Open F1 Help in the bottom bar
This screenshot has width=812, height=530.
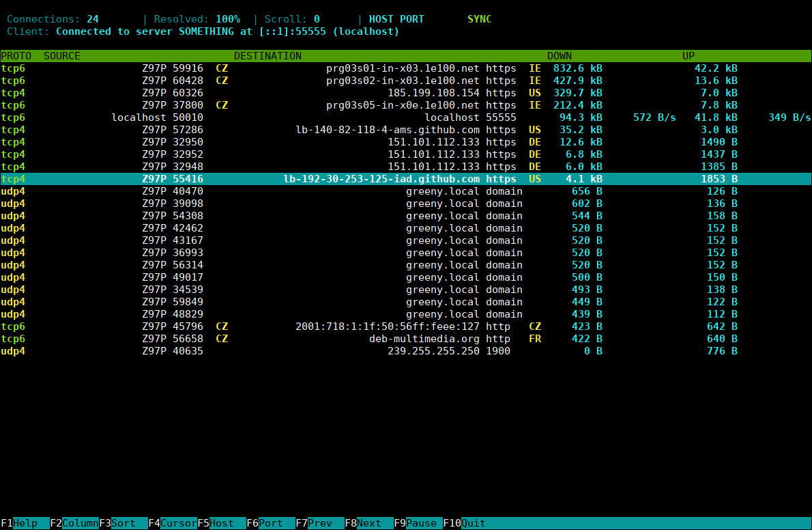pyautogui.click(x=25, y=523)
